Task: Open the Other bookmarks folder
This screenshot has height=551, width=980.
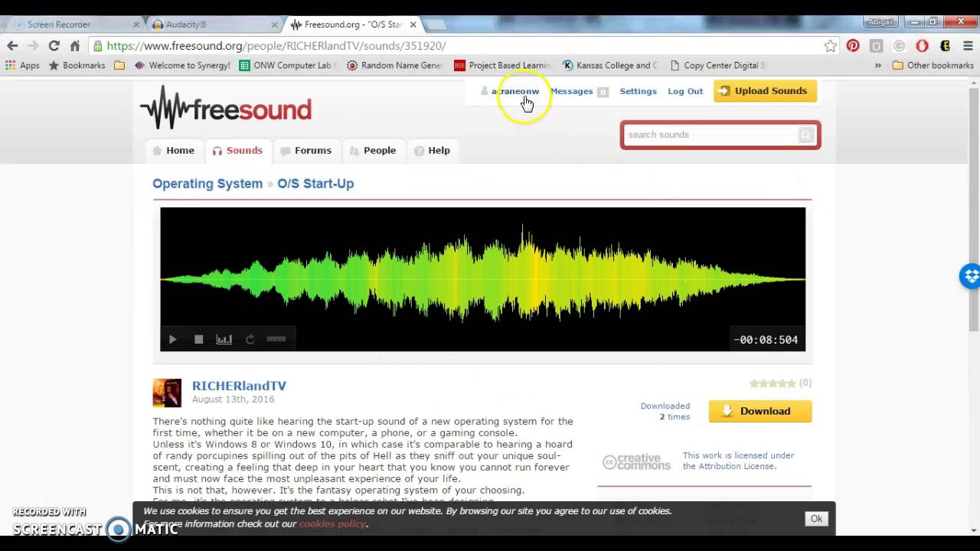Action: [933, 66]
